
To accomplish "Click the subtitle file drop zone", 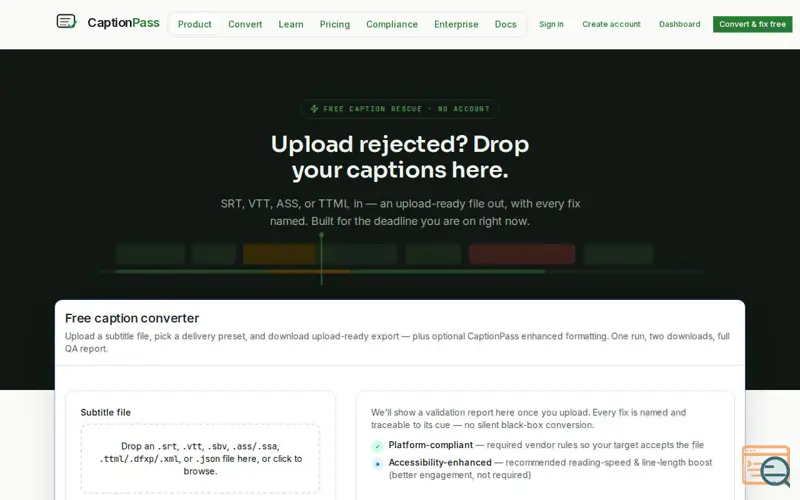I will click(x=201, y=458).
